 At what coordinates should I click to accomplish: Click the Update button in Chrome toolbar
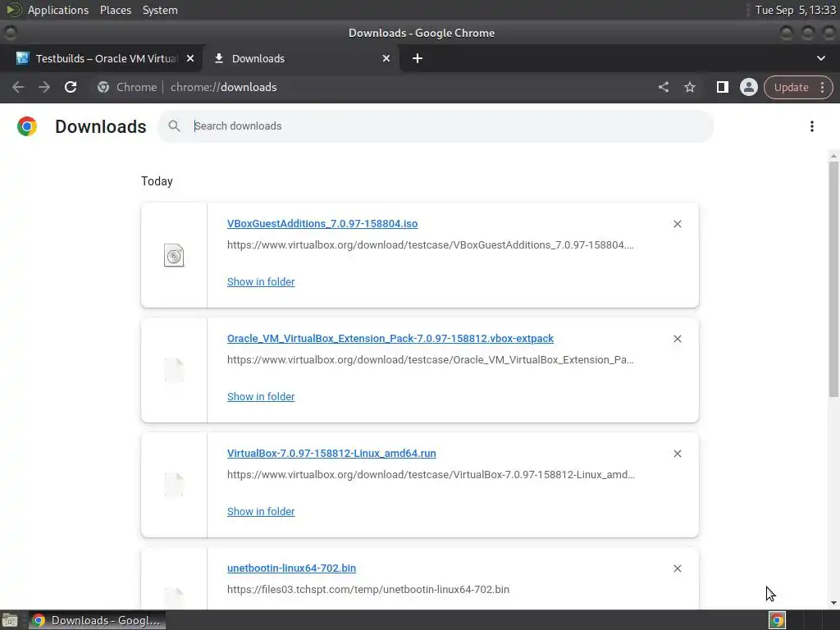(791, 87)
